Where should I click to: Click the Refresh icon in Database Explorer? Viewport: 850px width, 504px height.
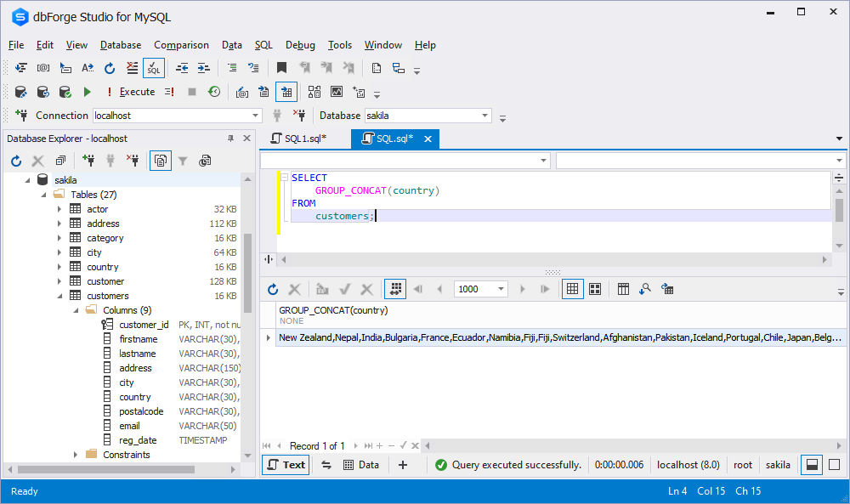15,160
